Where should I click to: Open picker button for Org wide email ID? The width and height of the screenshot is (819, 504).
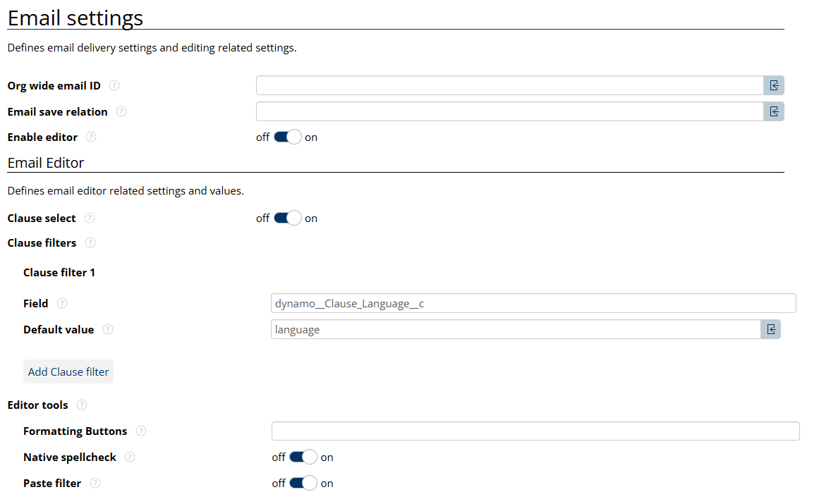pyautogui.click(x=774, y=85)
